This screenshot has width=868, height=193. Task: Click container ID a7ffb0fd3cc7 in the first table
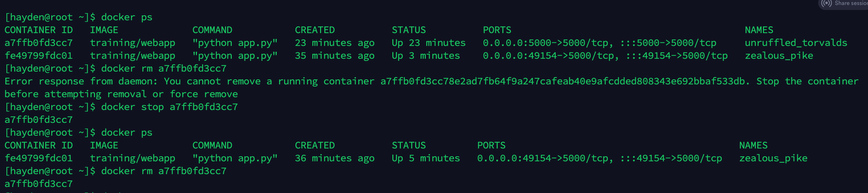tap(38, 43)
